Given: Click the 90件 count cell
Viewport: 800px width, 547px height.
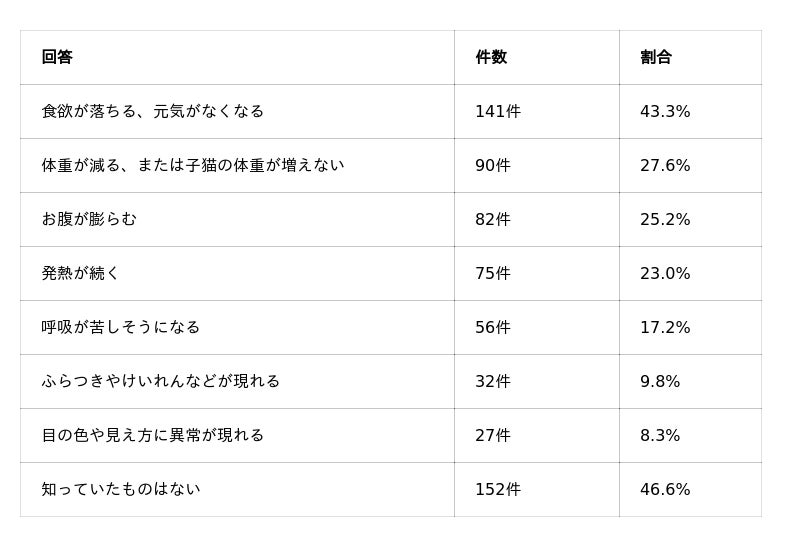Looking at the screenshot, I should point(493,165).
